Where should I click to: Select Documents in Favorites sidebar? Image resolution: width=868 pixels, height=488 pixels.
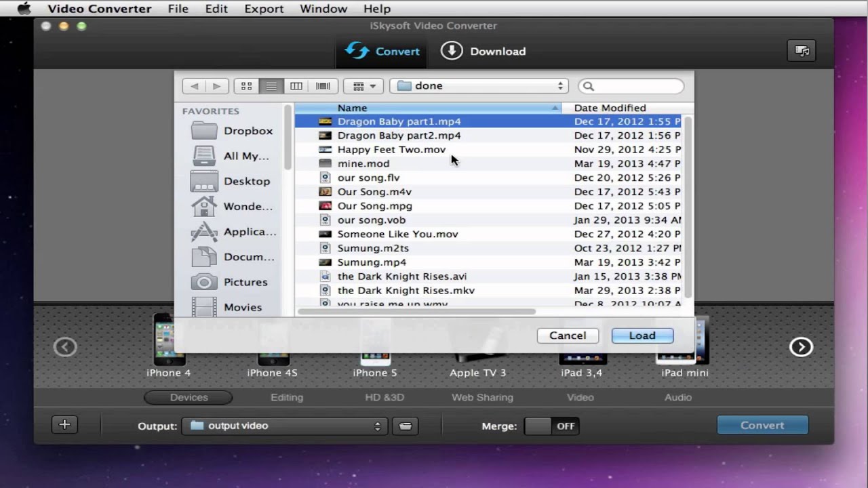coord(232,257)
